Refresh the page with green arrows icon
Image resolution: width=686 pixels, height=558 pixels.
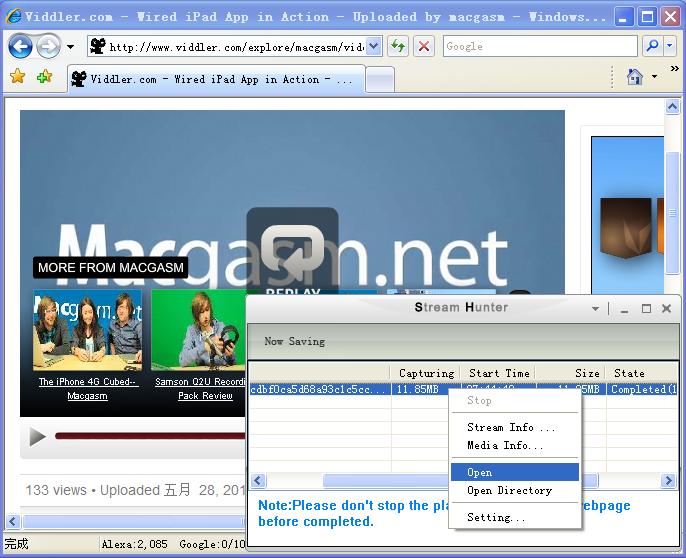pyautogui.click(x=398, y=46)
